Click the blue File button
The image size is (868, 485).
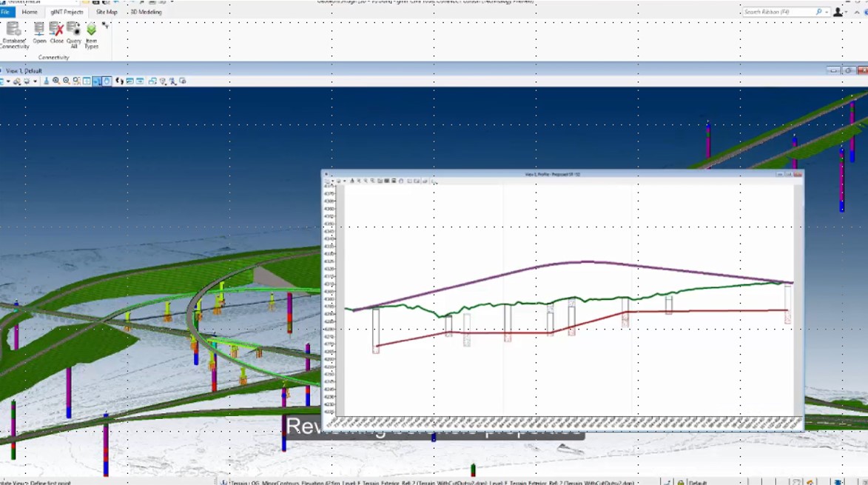[7, 12]
